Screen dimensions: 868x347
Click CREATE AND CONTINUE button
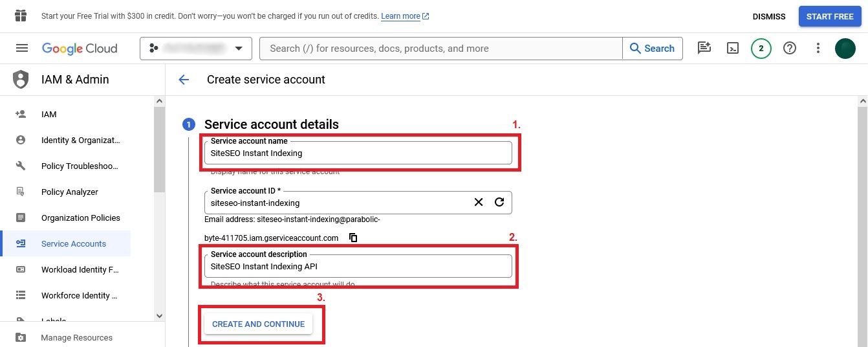258,324
